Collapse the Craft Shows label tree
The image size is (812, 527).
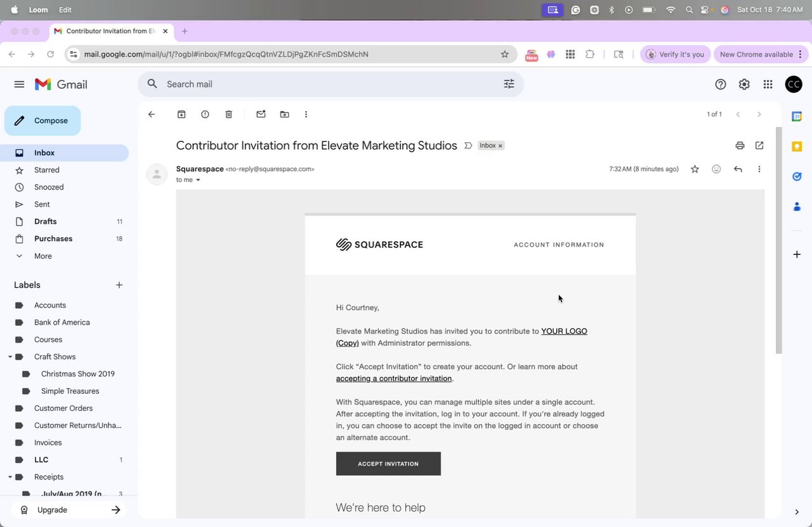click(10, 357)
